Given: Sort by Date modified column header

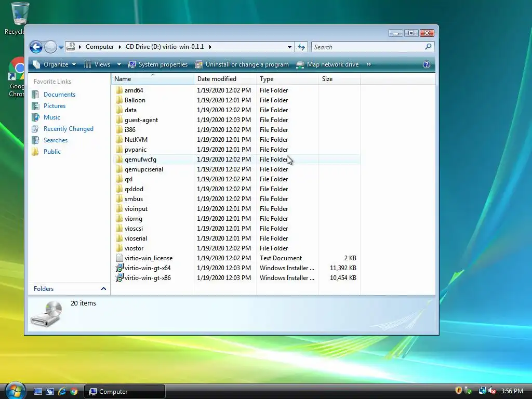Looking at the screenshot, I should (x=225, y=79).
